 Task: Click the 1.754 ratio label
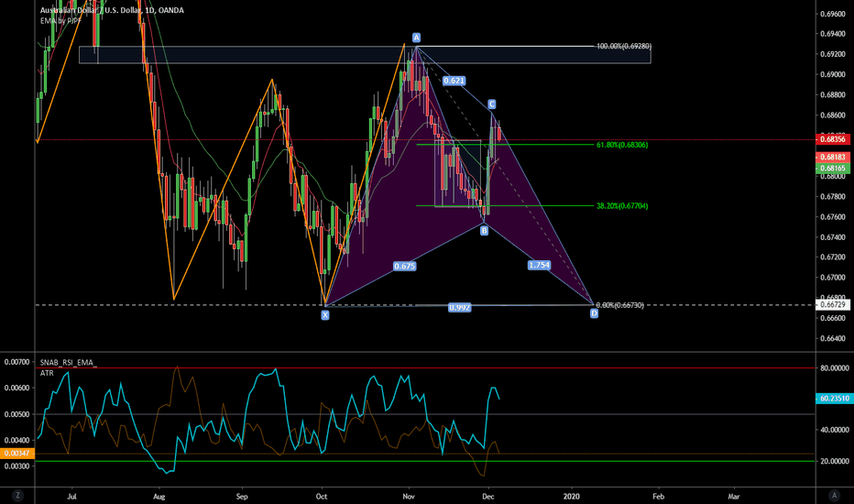[x=539, y=265]
